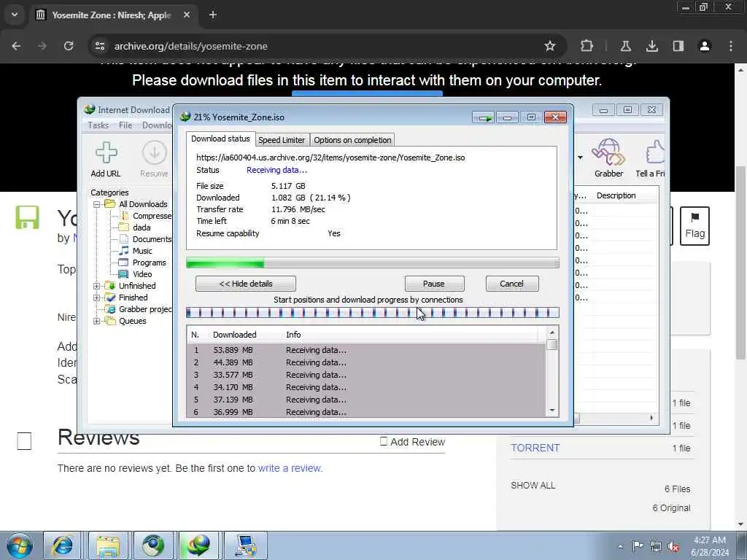747x560 pixels.
Task: Launch Internet Explorer from taskbar
Action: point(63,545)
